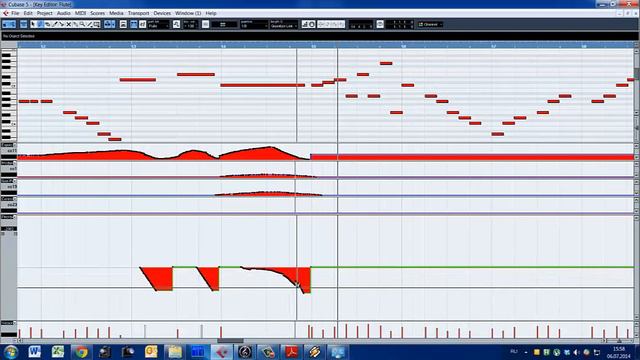Select the Line tool
The width and height of the screenshot is (640, 360).
click(x=89, y=24)
